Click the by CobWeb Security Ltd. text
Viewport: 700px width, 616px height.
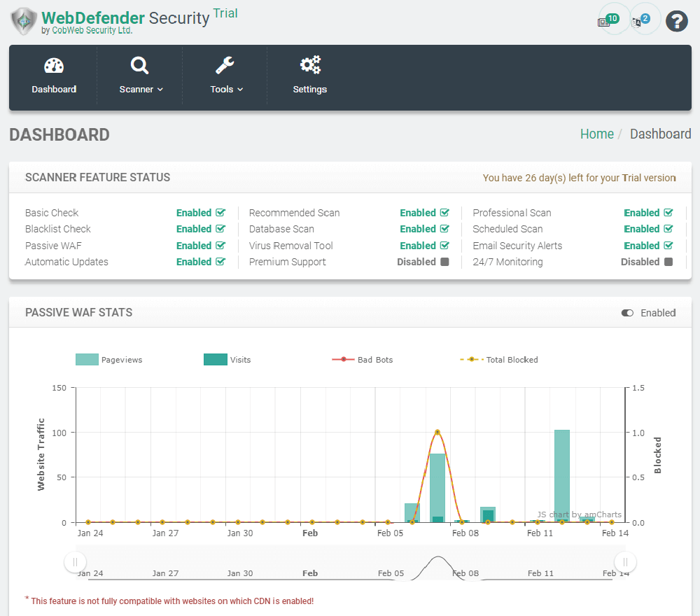[x=87, y=30]
